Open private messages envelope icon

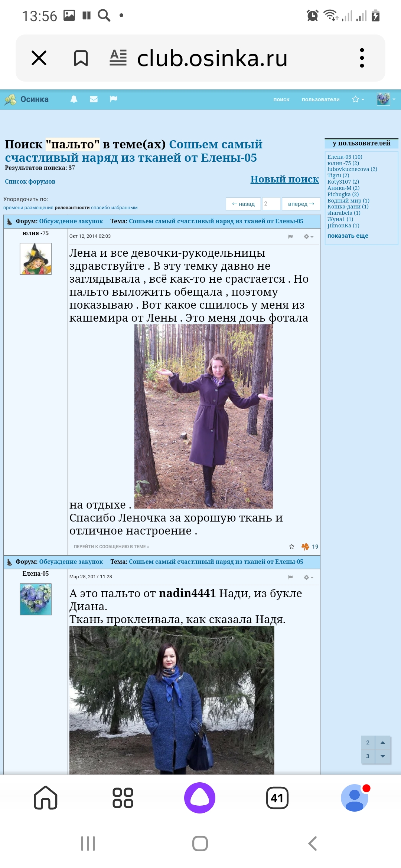[94, 99]
